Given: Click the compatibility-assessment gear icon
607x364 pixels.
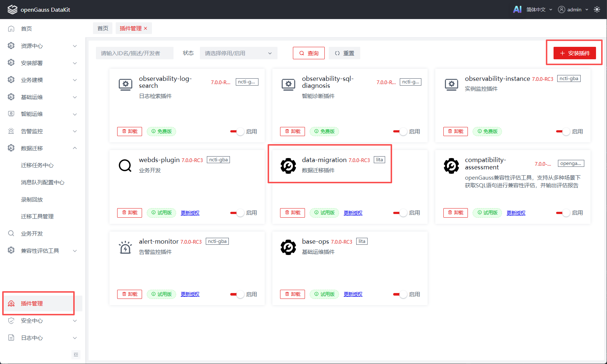Looking at the screenshot, I should [x=451, y=166].
